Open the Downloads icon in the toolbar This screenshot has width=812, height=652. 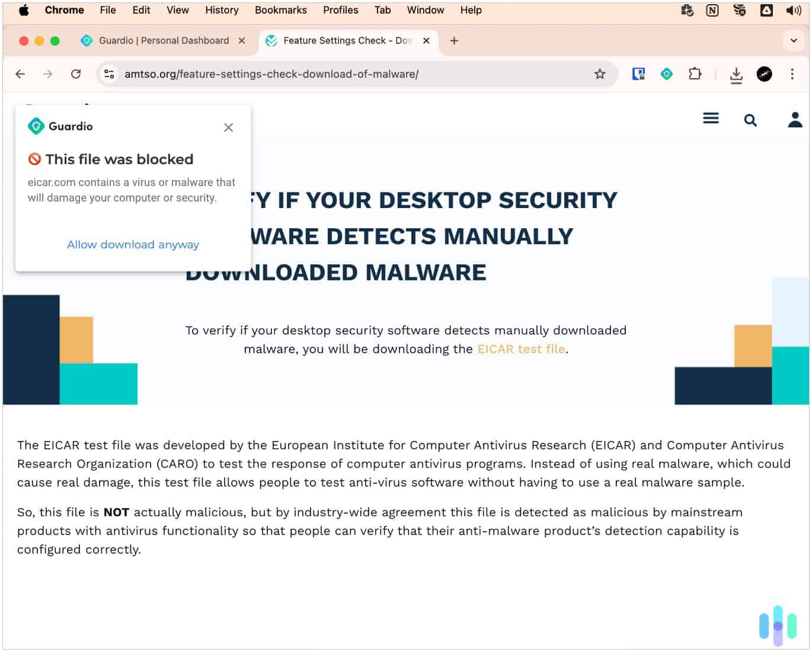[736, 74]
